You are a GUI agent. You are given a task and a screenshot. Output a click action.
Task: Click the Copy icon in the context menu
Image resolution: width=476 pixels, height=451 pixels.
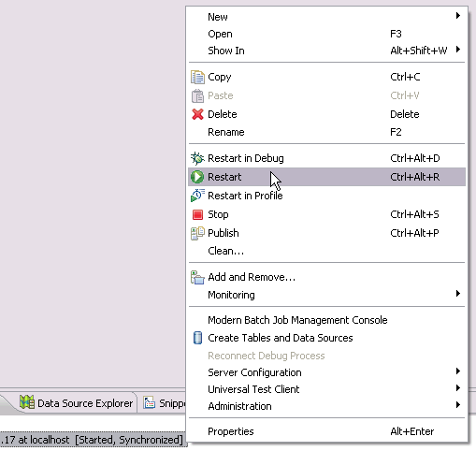click(x=197, y=77)
